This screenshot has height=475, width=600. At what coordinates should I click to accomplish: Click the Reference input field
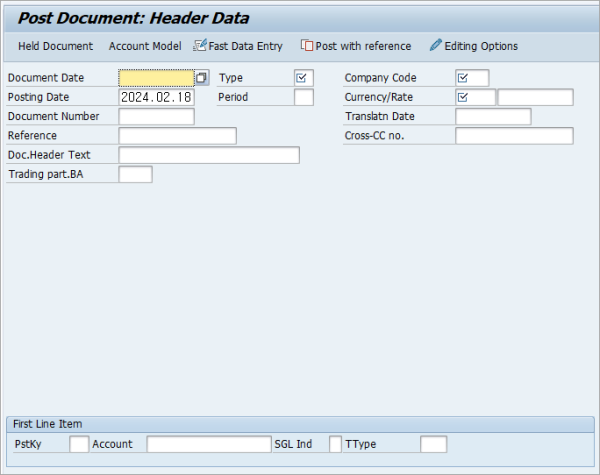coord(178,136)
